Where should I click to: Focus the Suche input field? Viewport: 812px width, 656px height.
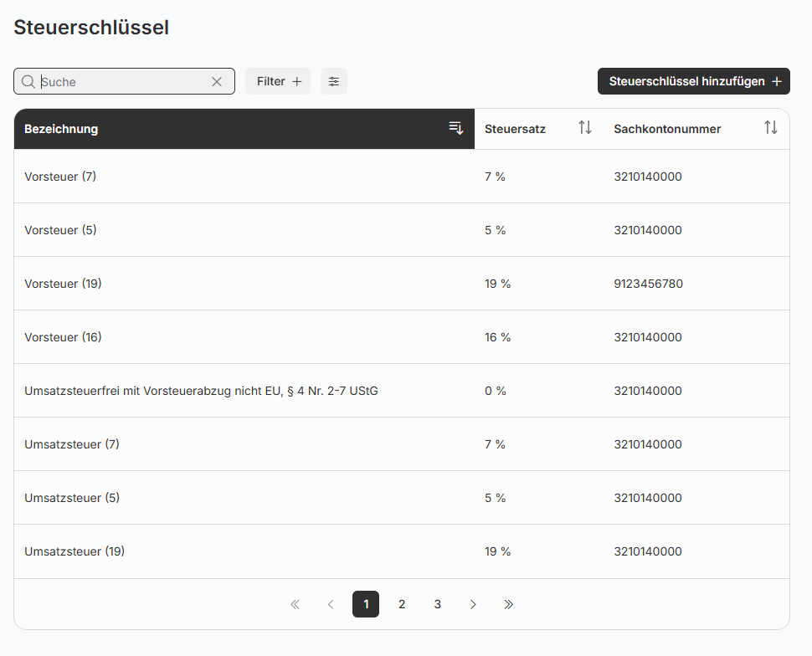[121, 81]
